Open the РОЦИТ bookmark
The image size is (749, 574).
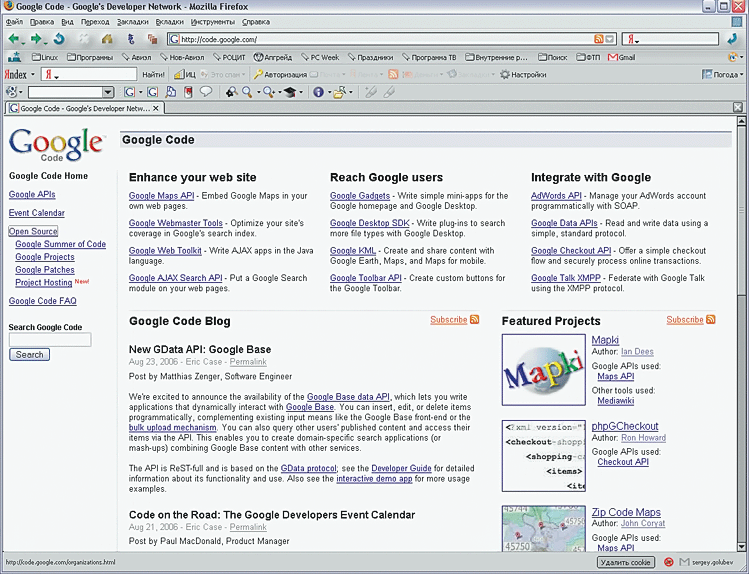pos(229,57)
